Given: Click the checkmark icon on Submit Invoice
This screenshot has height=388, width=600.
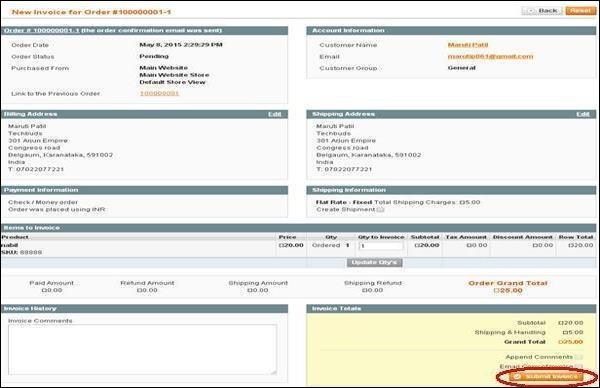Looking at the screenshot, I should coord(517,377).
